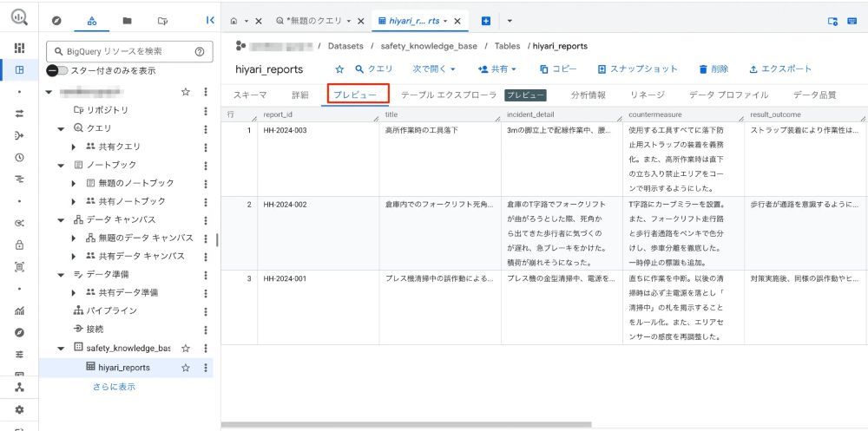Open the repository pane icon

tap(162, 21)
